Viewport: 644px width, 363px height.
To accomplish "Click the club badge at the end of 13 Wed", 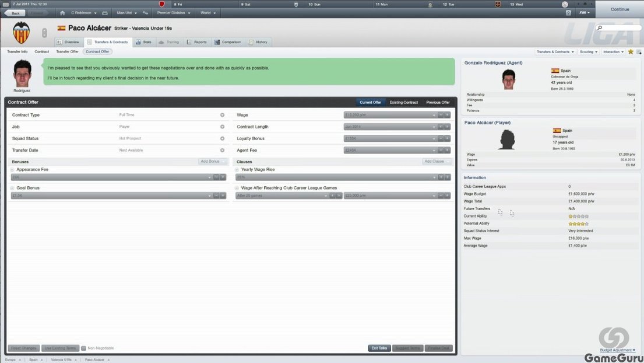I will [565, 4].
